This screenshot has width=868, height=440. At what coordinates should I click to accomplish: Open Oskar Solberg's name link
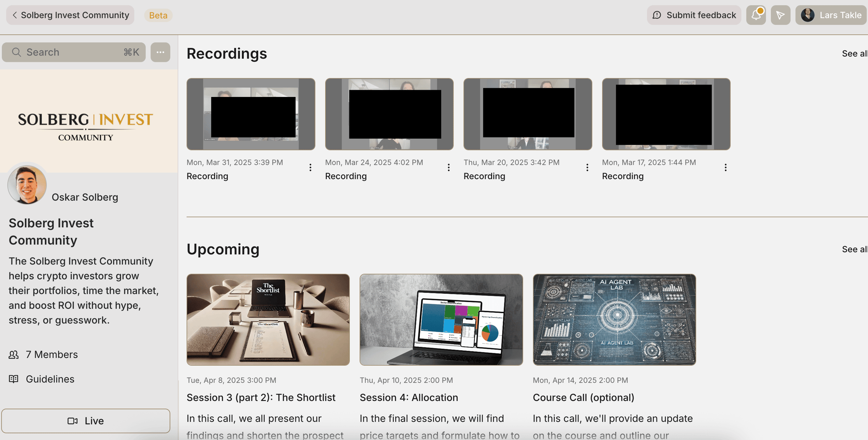click(x=85, y=197)
